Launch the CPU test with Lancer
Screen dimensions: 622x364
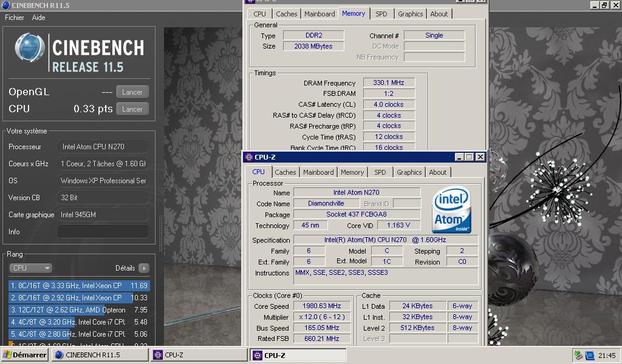(132, 109)
